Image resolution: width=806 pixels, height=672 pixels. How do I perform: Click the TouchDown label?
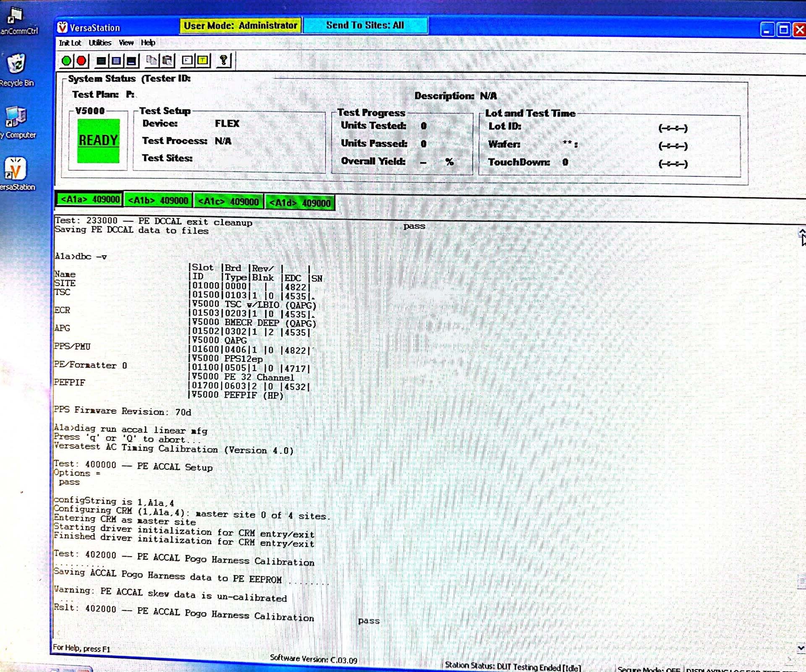point(519,162)
